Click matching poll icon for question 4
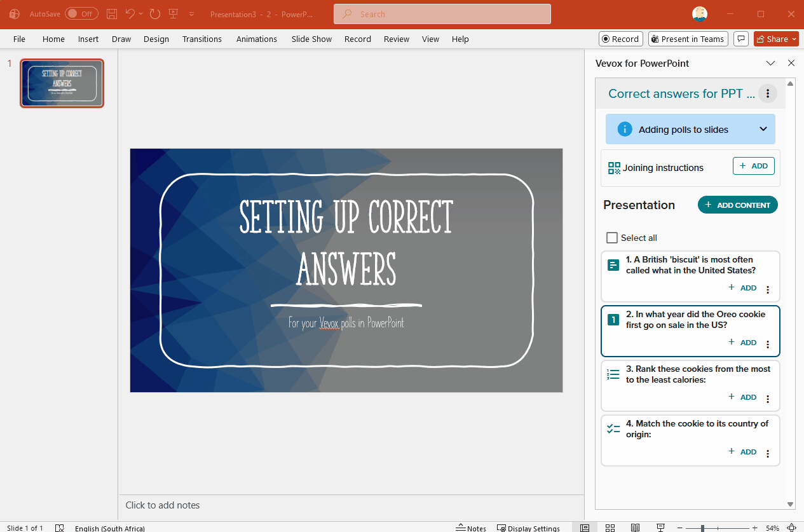 [x=613, y=429]
